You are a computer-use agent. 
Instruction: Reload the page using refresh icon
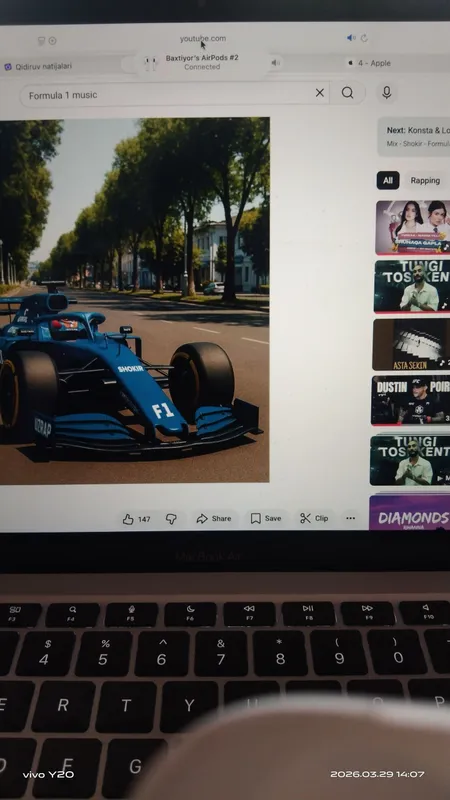[x=364, y=38]
